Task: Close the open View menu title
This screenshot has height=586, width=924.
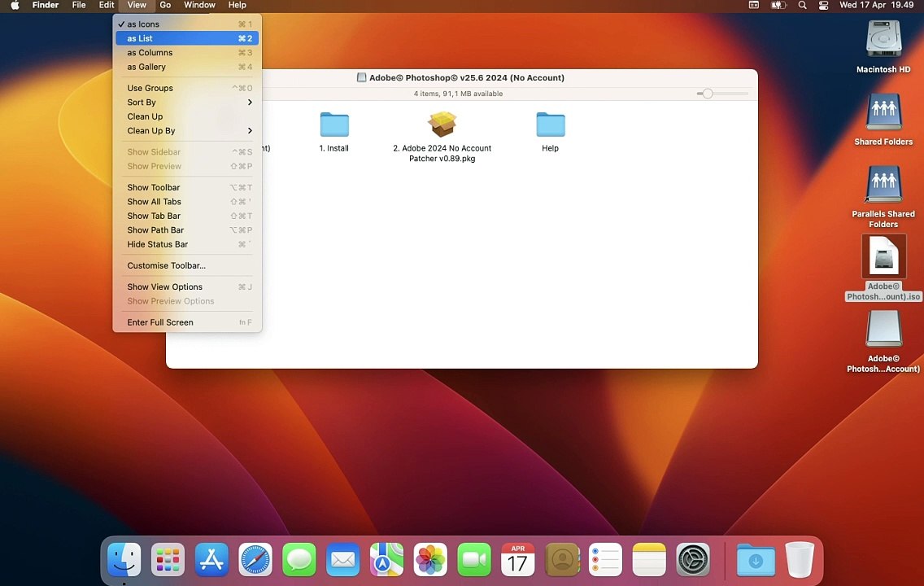Action: (x=137, y=6)
